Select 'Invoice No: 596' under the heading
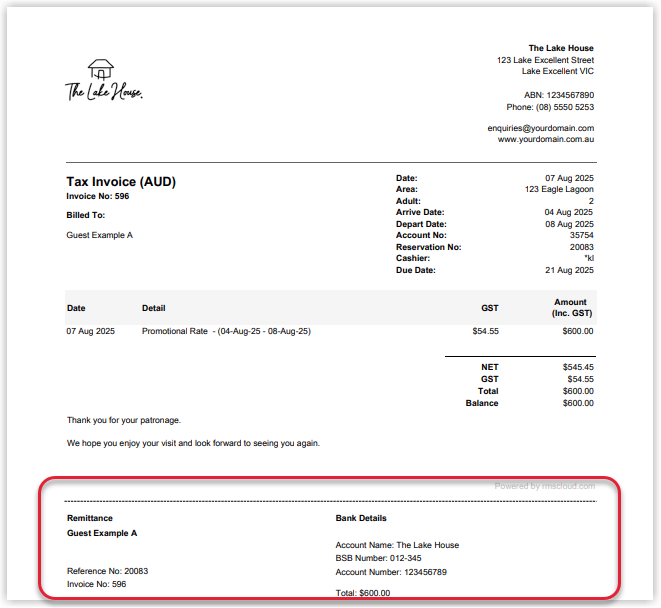The width and height of the screenshot is (661, 608). [x=97, y=196]
